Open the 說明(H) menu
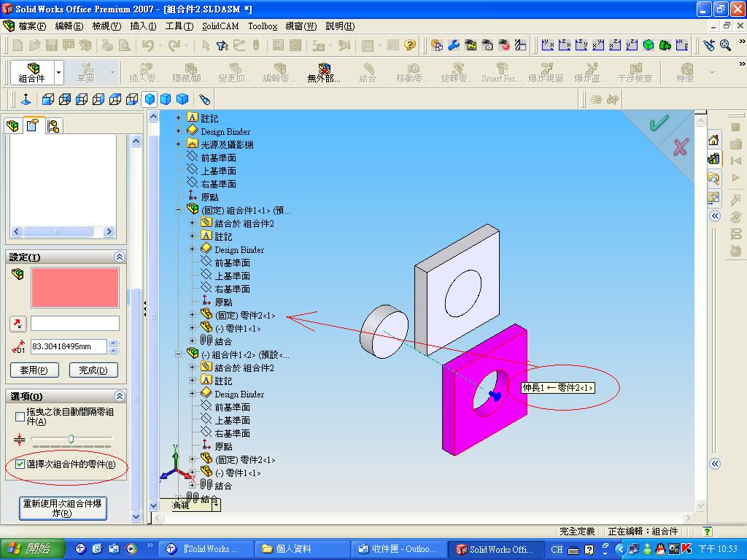Viewport: 747px width, 560px height. [x=340, y=26]
